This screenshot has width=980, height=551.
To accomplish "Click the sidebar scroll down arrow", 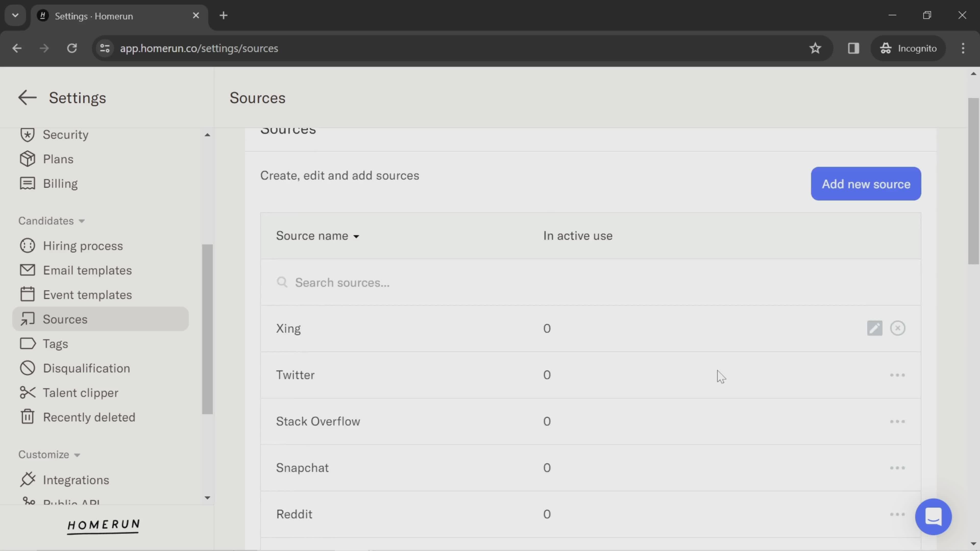I will (207, 498).
